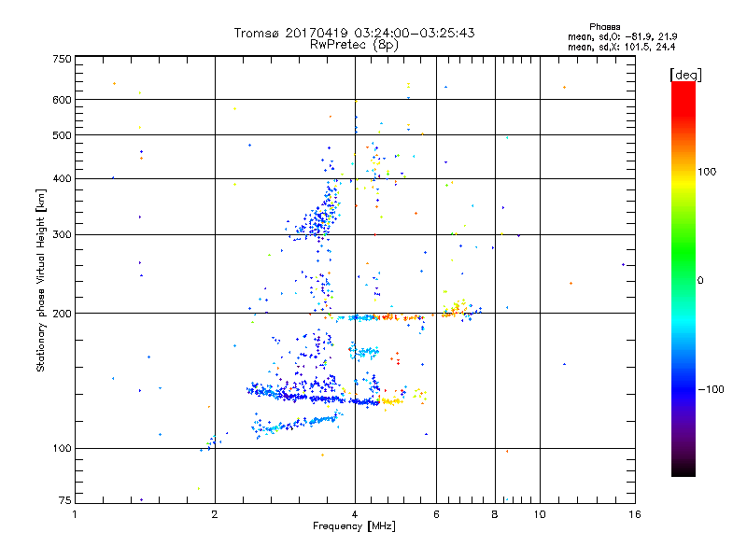Click the x-axis tick label '1'
Screen dimensions: 747x560
pos(75,514)
